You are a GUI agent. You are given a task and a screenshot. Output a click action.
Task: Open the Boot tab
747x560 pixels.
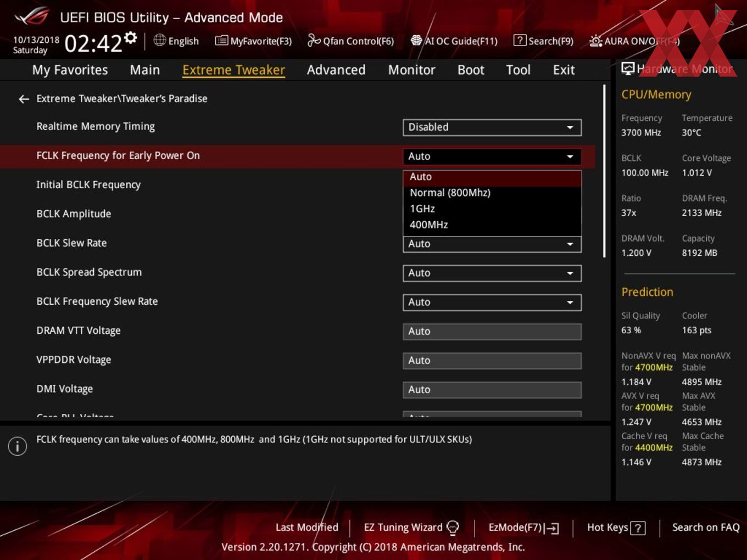point(471,70)
